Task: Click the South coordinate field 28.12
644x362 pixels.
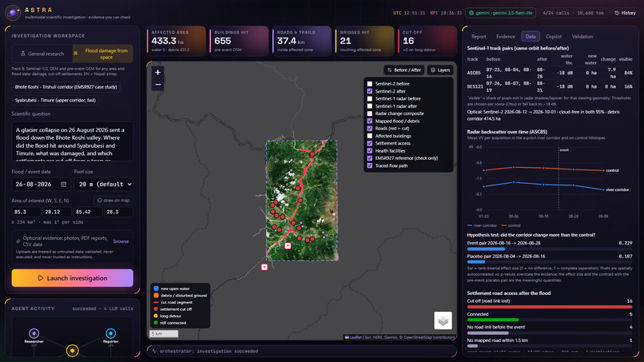Action: pos(57,212)
